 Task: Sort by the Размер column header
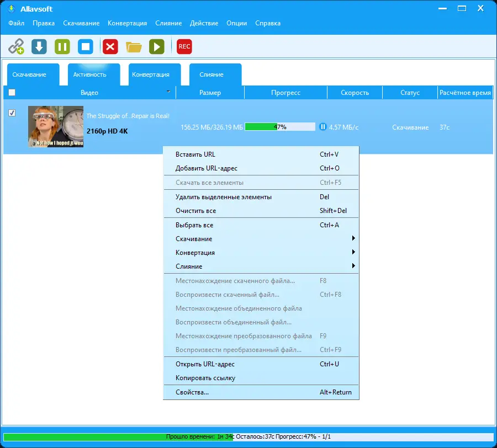[210, 93]
